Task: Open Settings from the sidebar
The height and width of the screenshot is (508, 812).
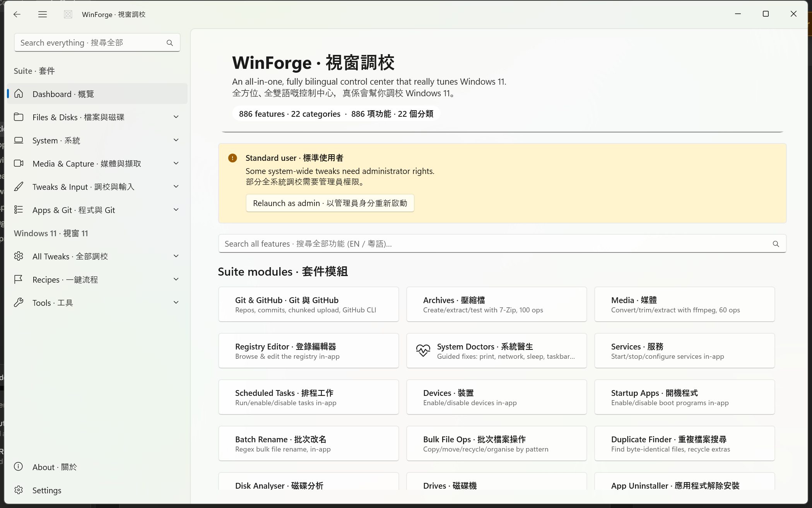Action: point(97,490)
